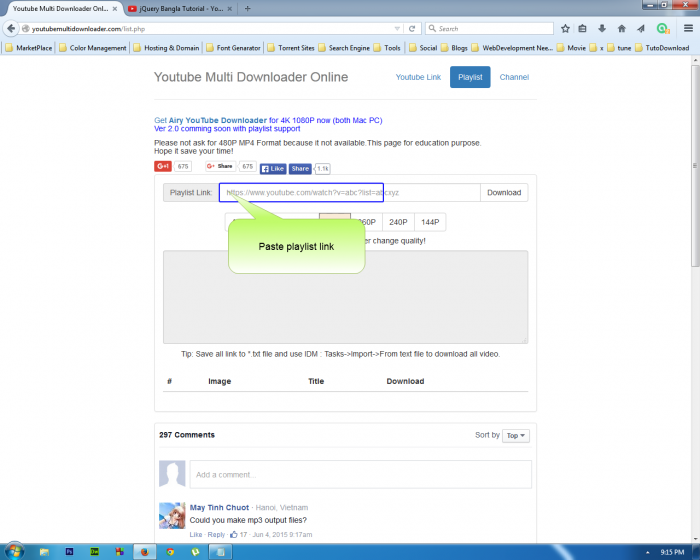Open the Firefox hamburger menu
Viewport: 700px width, 560px height.
point(688,29)
